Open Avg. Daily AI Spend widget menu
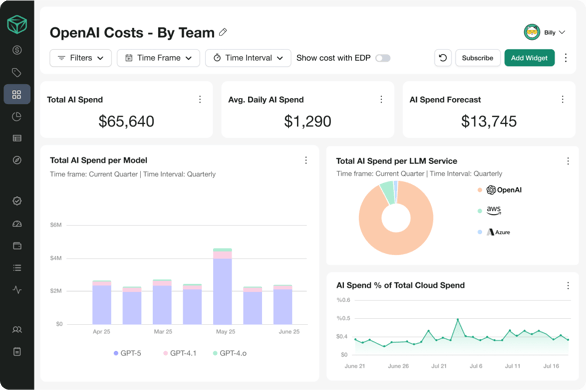The height and width of the screenshot is (390, 586). tap(381, 99)
